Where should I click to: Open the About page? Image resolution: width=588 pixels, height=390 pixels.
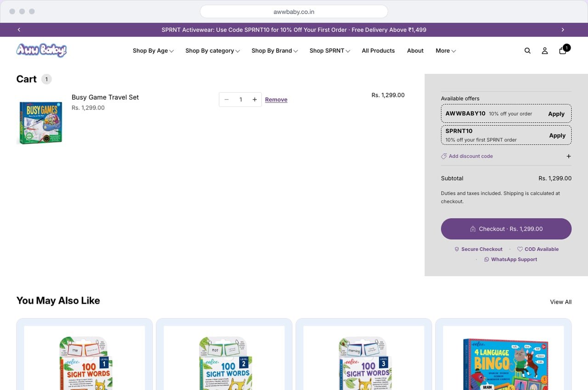click(x=415, y=51)
